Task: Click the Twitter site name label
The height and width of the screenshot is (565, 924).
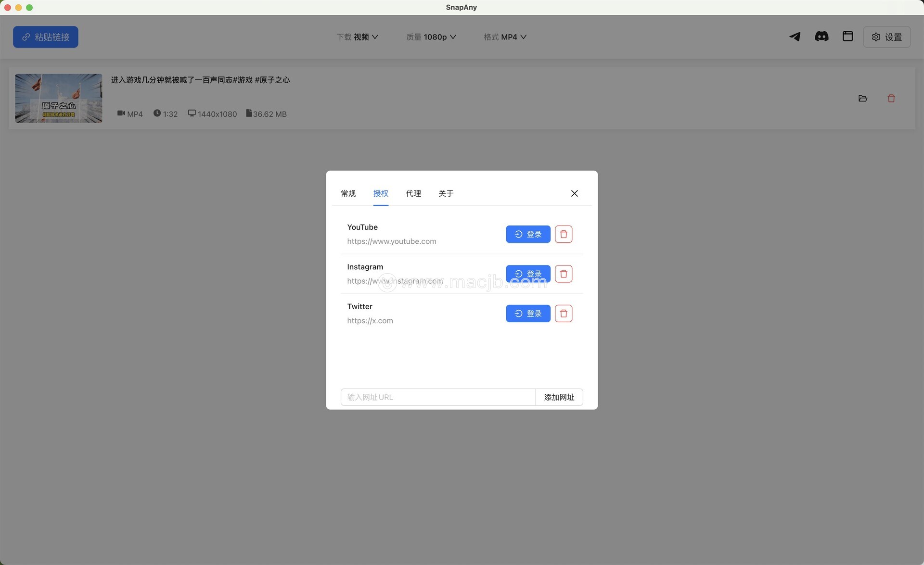Action: click(x=359, y=306)
